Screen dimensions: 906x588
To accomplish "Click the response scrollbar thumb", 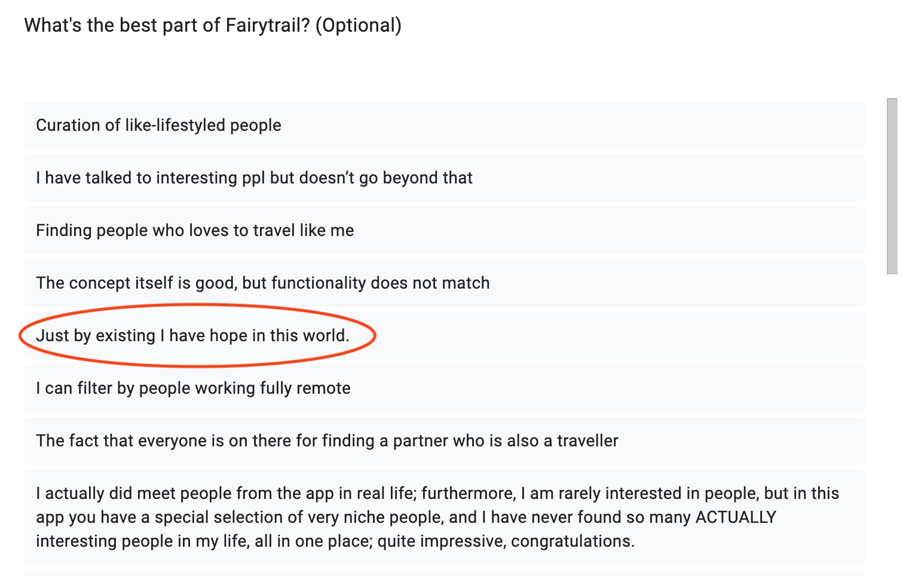I will (892, 186).
